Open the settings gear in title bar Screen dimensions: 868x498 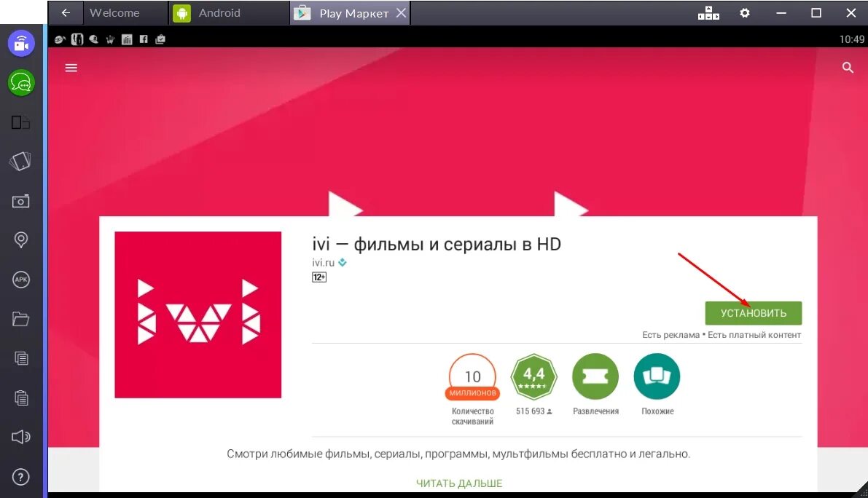click(745, 12)
